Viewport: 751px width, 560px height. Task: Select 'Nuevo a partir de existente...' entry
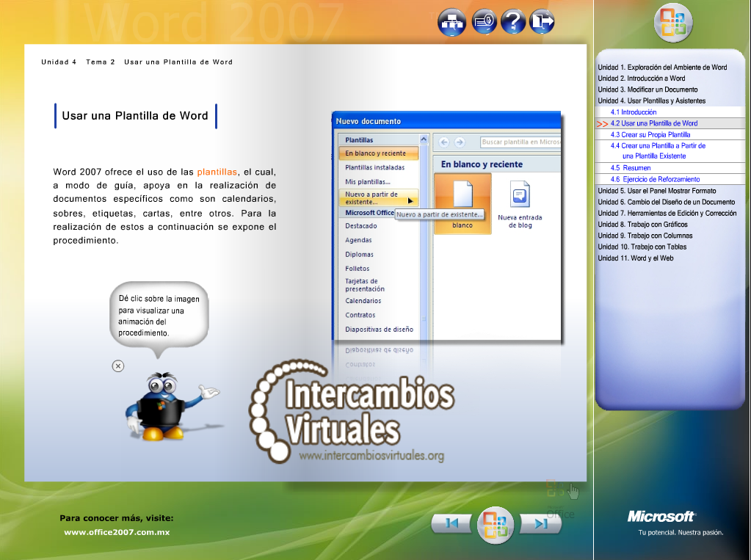(x=378, y=198)
